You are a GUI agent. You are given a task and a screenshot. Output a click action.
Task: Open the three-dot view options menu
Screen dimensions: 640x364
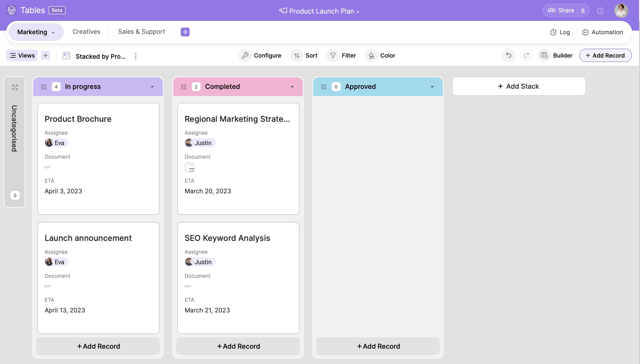(x=136, y=56)
